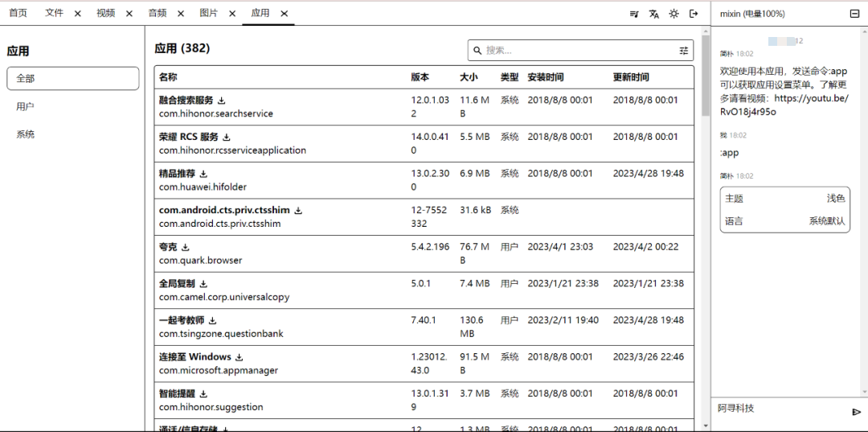868x432 pixels.
Task: Download the 融合搜索服务 app package
Action: [x=222, y=101]
